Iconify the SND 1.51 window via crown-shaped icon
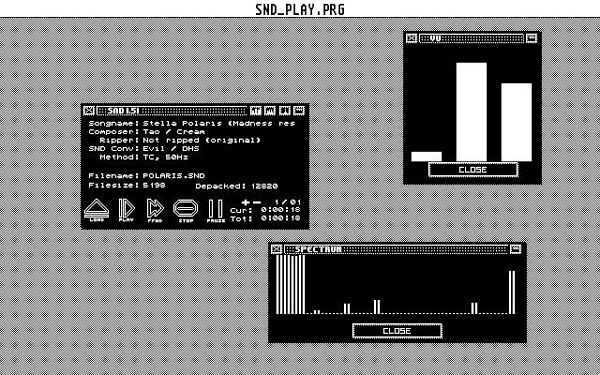 coord(299,111)
